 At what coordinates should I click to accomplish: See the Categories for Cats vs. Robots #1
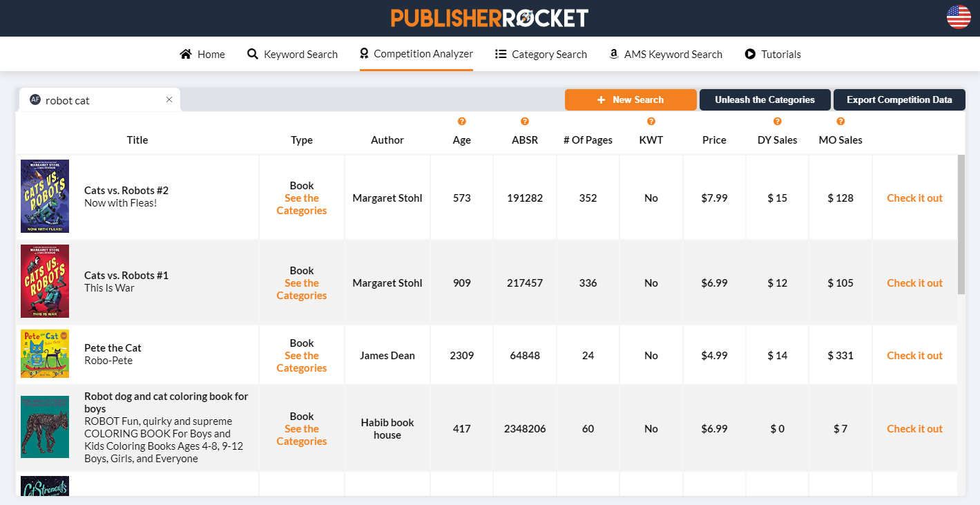pyautogui.click(x=302, y=289)
